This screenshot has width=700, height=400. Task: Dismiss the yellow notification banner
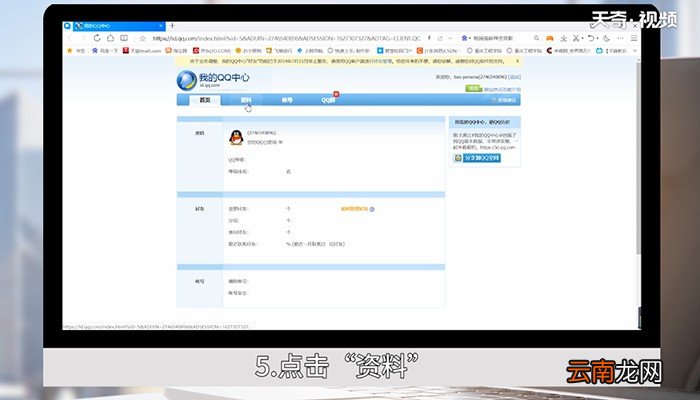click(517, 61)
